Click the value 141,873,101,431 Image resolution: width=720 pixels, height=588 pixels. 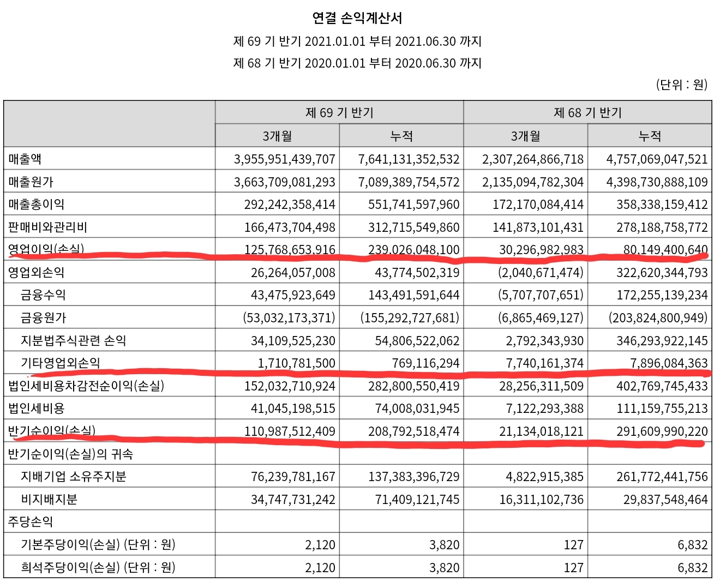pos(538,227)
